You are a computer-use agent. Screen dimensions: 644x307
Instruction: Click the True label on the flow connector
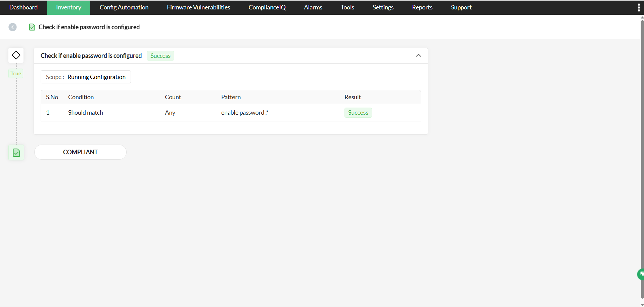coord(15,73)
